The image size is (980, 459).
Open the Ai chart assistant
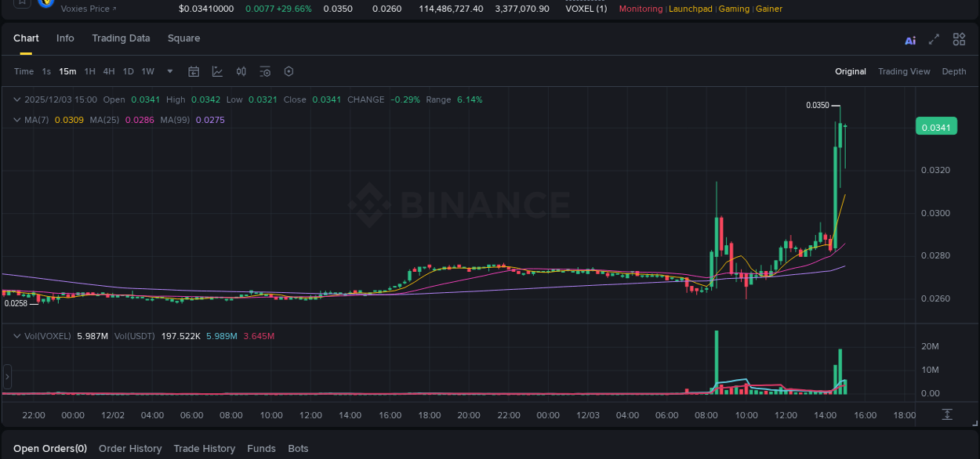pos(910,39)
